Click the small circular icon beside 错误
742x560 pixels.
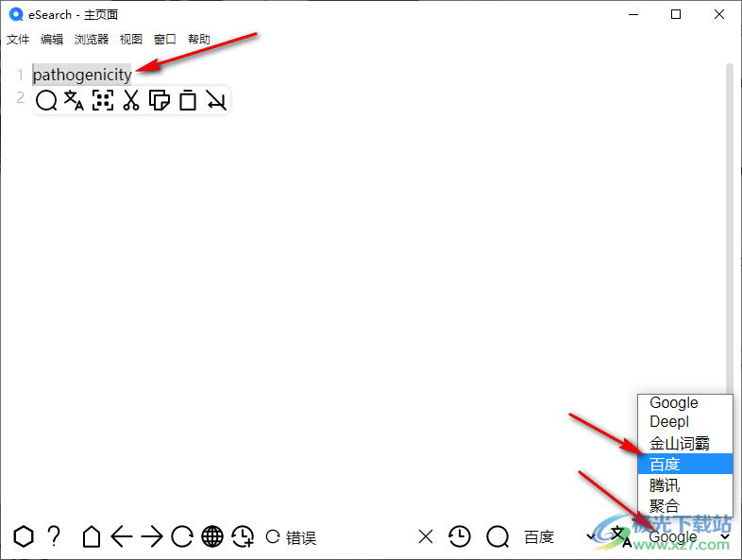[273, 536]
